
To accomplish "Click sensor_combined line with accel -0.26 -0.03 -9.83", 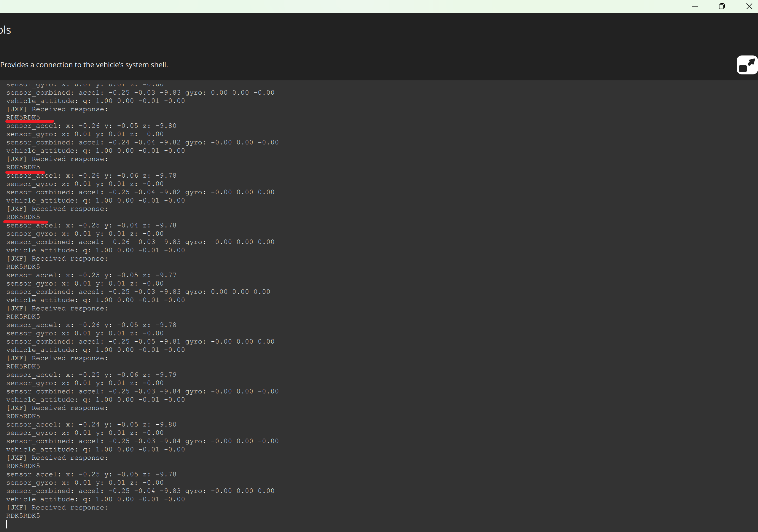I will (140, 242).
